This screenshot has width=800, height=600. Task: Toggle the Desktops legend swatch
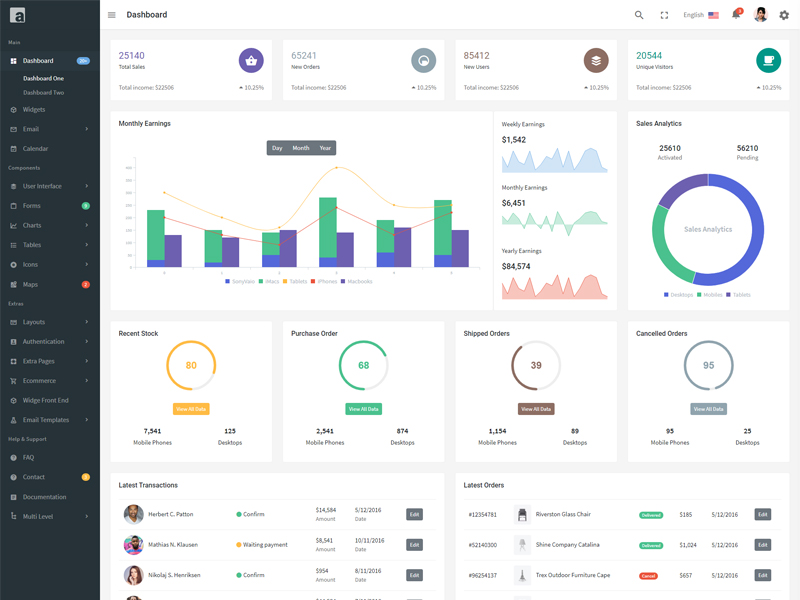666,295
